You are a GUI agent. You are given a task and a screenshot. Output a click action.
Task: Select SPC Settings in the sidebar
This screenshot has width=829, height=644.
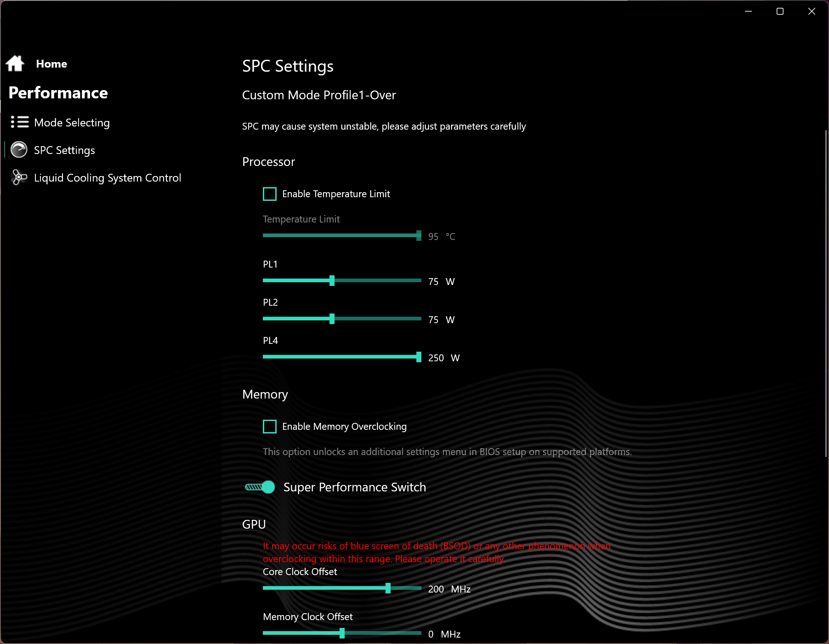[64, 150]
